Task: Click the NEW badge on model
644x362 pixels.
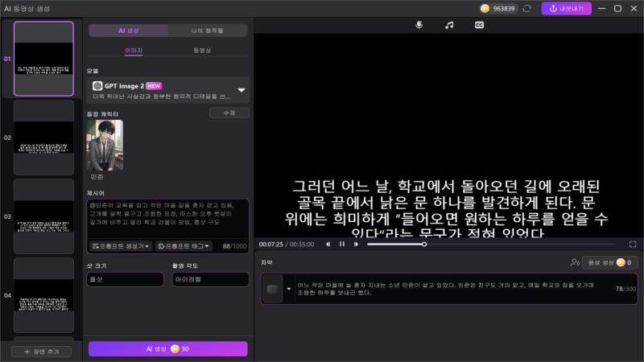Action: 154,86
